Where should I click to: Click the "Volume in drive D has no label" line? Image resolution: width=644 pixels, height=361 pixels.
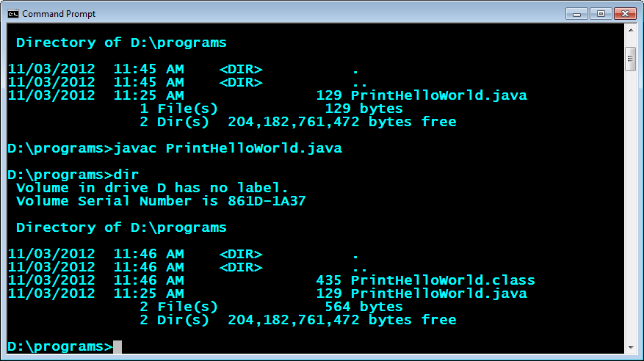(x=152, y=188)
